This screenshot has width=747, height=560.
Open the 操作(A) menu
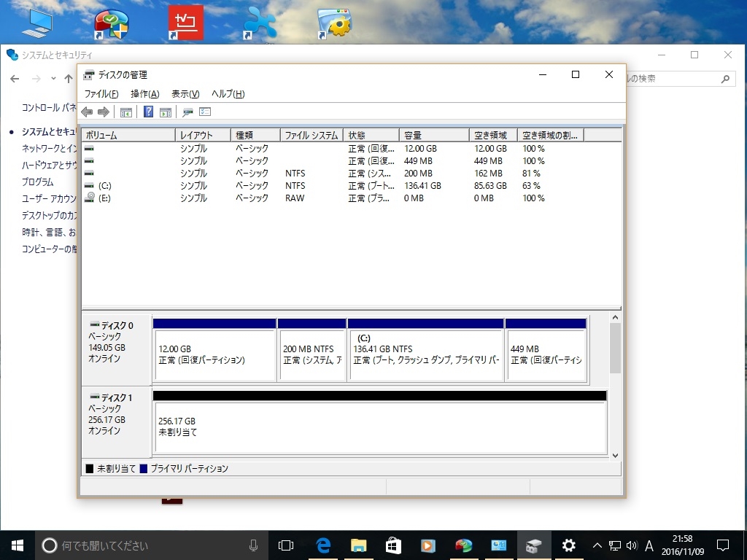[x=144, y=94]
